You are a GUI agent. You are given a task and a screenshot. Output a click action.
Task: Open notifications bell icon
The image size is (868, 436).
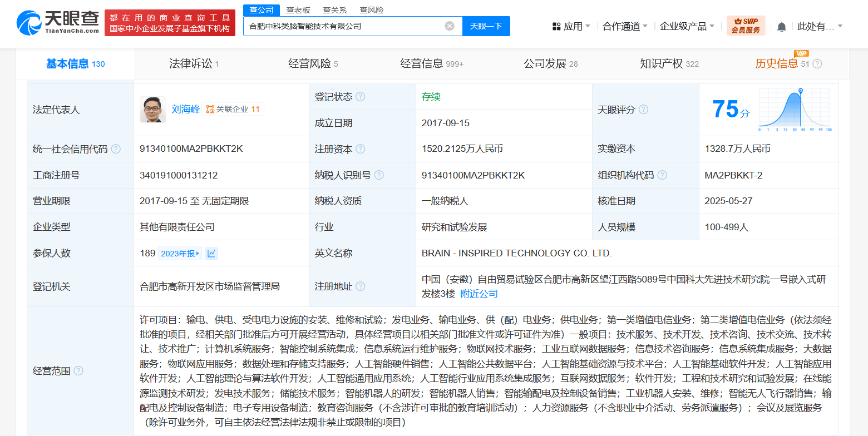pos(781,27)
